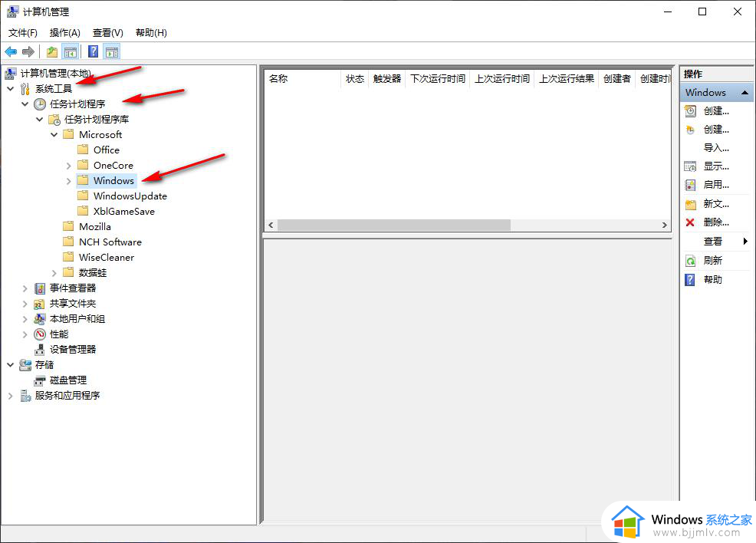Expand the 服务和应用程序 node
The width and height of the screenshot is (756, 543).
11,396
